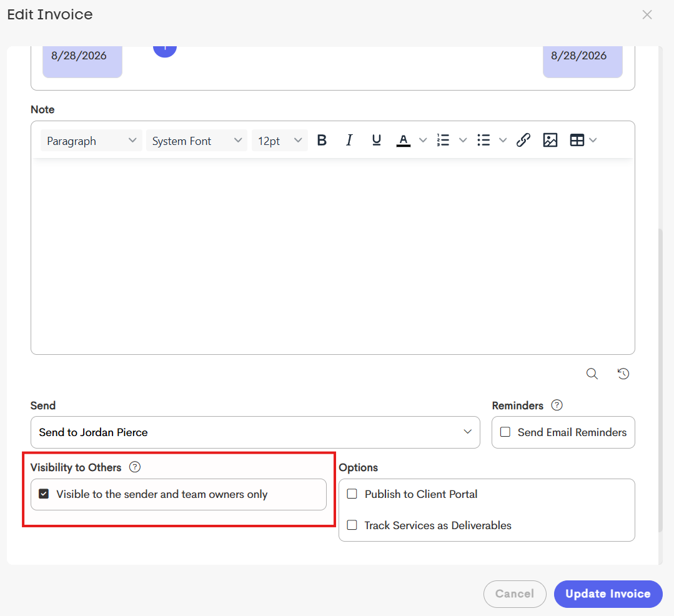
Task: Click the Update Invoice button
Action: pos(608,594)
